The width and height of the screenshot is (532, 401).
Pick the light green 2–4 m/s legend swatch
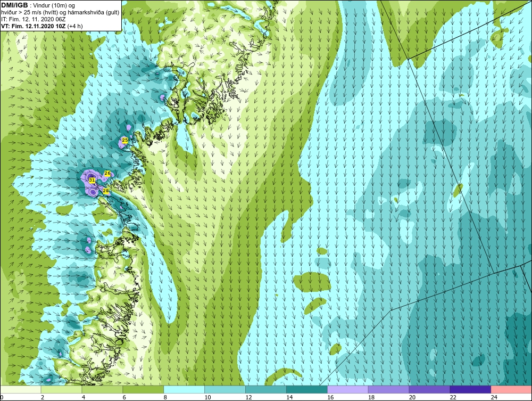(61, 389)
